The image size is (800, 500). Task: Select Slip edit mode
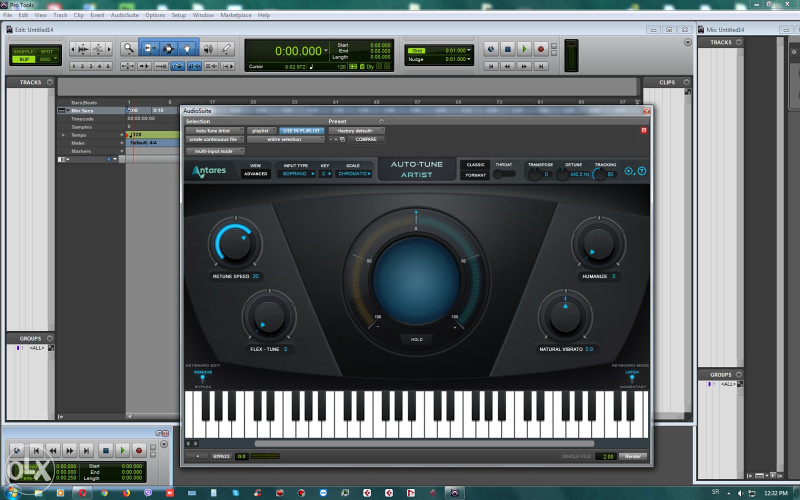(x=23, y=59)
